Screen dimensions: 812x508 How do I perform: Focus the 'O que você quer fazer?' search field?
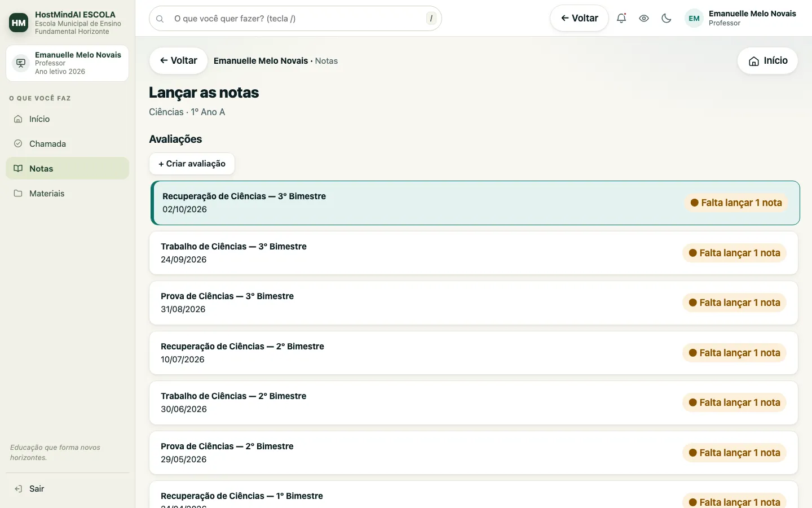pos(295,19)
